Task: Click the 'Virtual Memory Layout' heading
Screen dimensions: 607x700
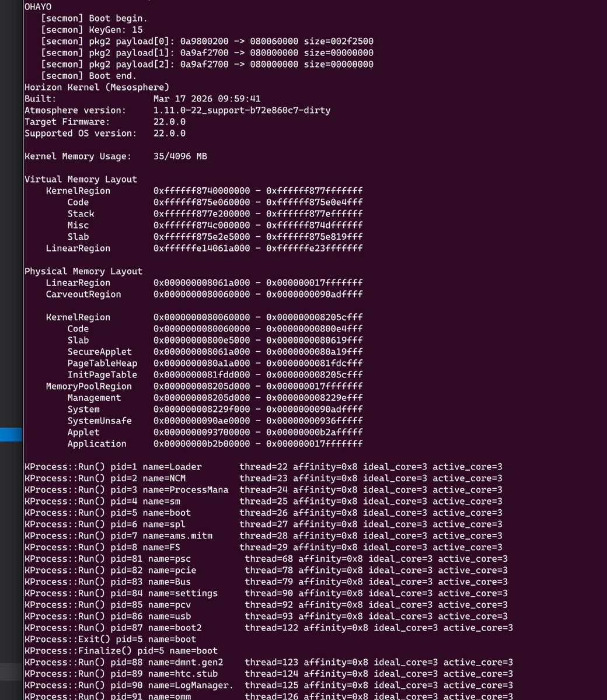Action: pyautogui.click(x=81, y=180)
